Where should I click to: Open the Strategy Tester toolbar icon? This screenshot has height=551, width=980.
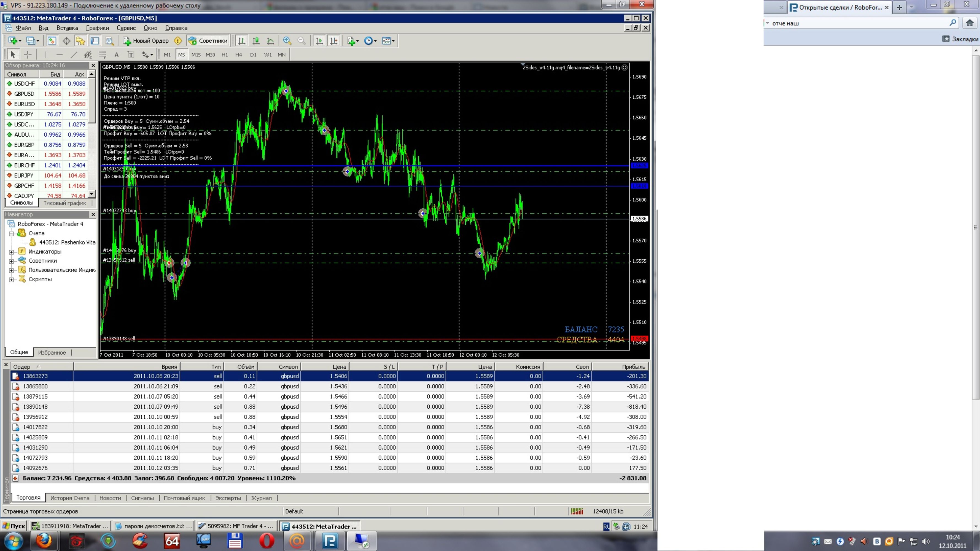pyautogui.click(x=109, y=41)
